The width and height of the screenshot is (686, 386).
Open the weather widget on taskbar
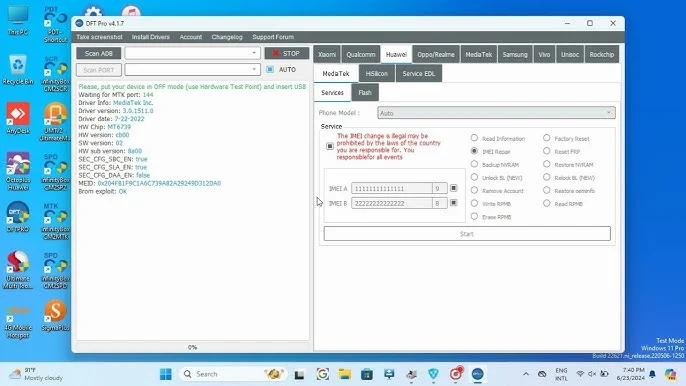pyautogui.click(x=37, y=374)
